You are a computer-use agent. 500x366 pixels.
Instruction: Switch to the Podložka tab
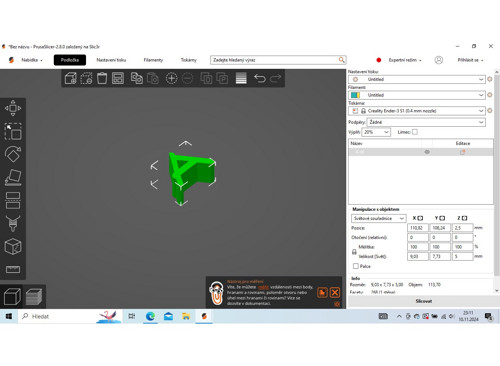70,60
